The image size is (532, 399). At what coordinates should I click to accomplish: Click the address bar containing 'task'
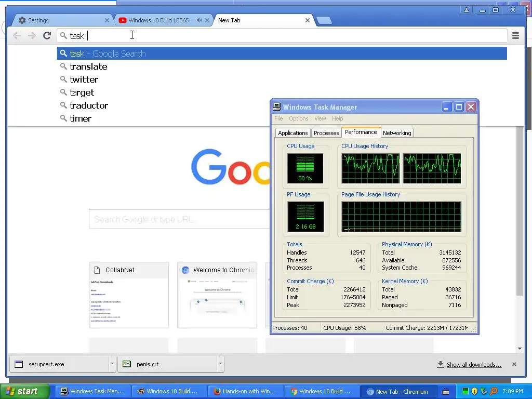coord(282,36)
